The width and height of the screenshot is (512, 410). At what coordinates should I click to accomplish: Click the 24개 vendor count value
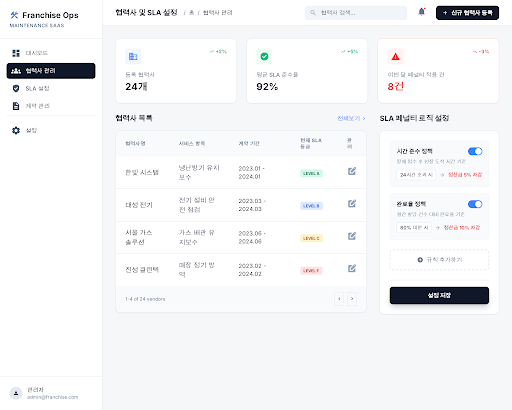(136, 87)
